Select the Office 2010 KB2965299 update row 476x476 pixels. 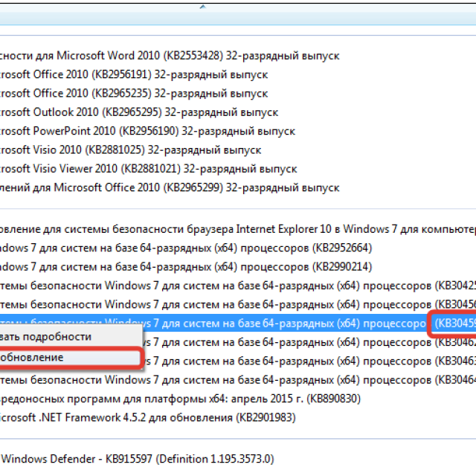pos(170,187)
